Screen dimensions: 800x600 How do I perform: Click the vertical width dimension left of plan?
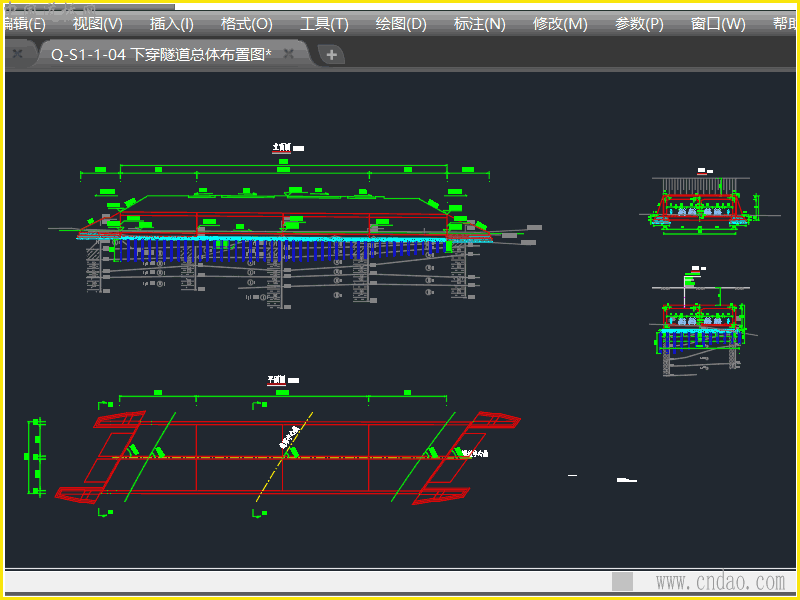click(35, 457)
